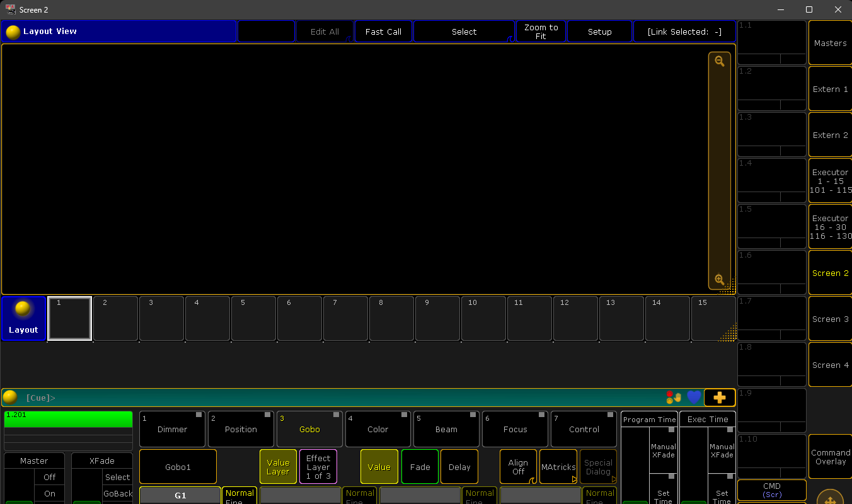Turn Master On

50,493
